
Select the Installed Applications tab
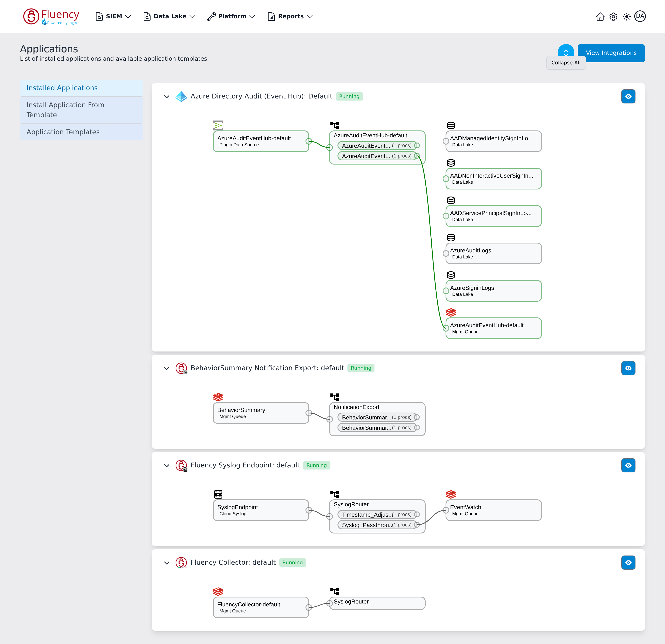81,88
